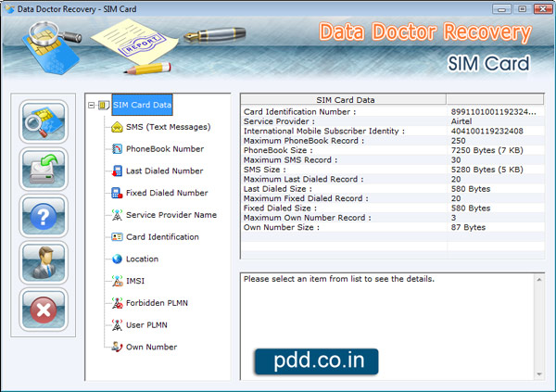Click the Forbidden PLMN tower icon
Viewport: 556px width, 392px height.
coord(117,303)
